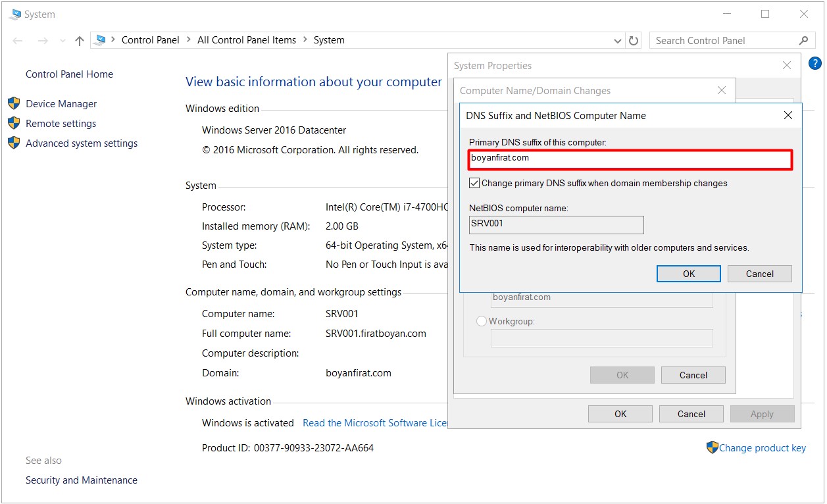This screenshot has height=504, width=827.
Task: Toggle Change primary DNS suffix checkbox
Action: coord(474,184)
